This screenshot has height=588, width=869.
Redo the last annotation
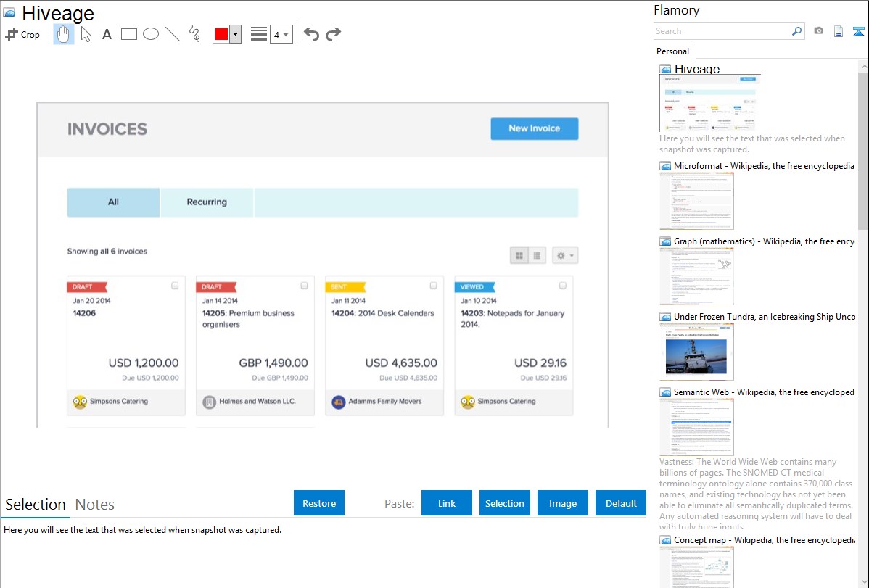[333, 34]
